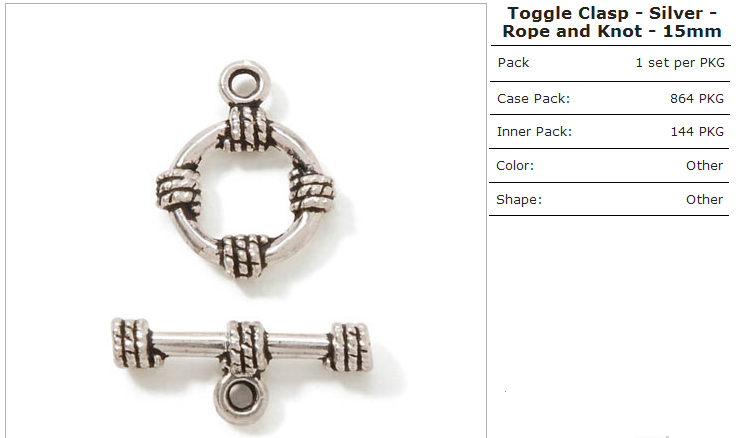Viewport: 740px width, 438px height.
Task: Click the left end cap of the bar
Action: (131, 343)
